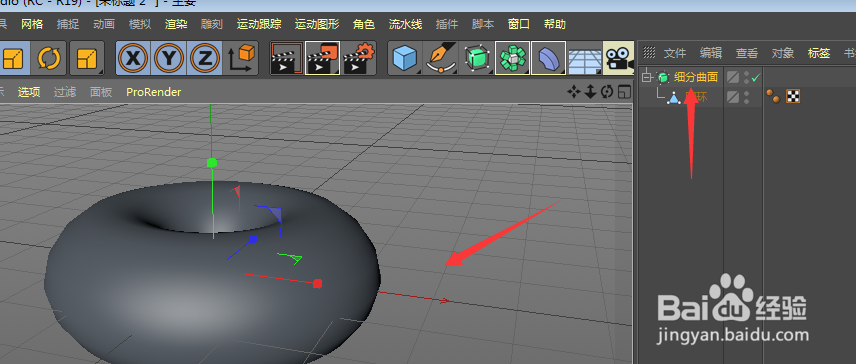856x364 pixels.
Task: Add a Cube primitive from the toolbar
Action: 405,58
